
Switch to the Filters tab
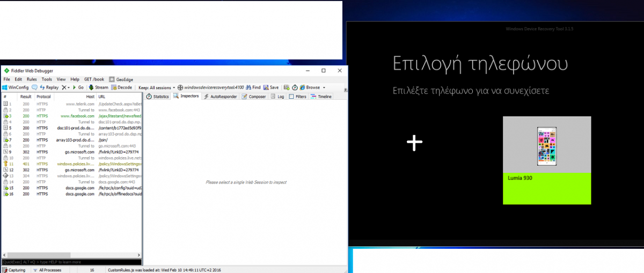[x=298, y=97]
